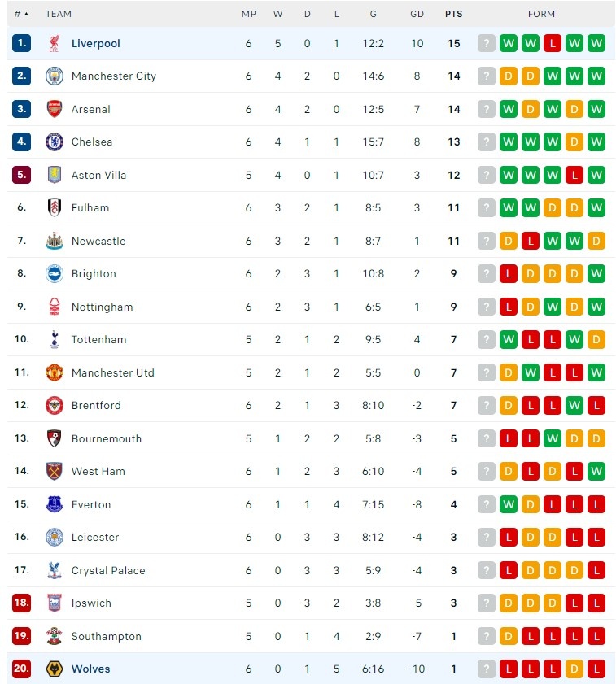Sort standings by GD column header
This screenshot has width=616, height=684.
pyautogui.click(x=417, y=14)
